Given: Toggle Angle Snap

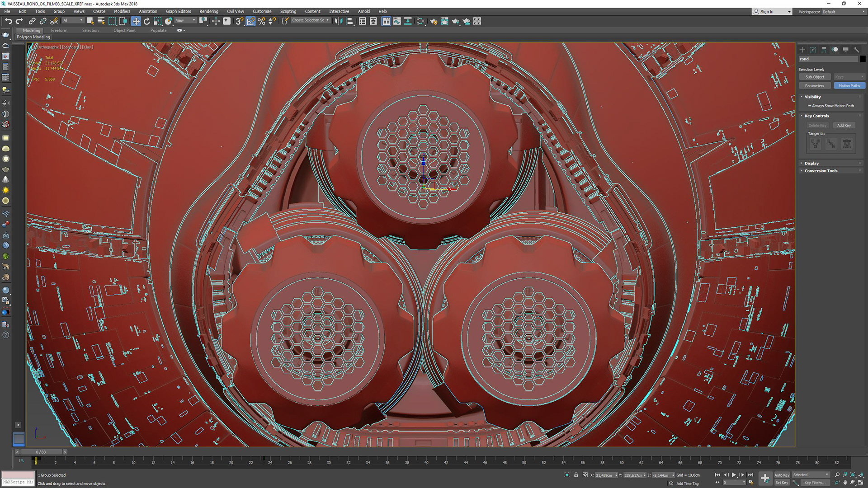Looking at the screenshot, I should pos(250,21).
